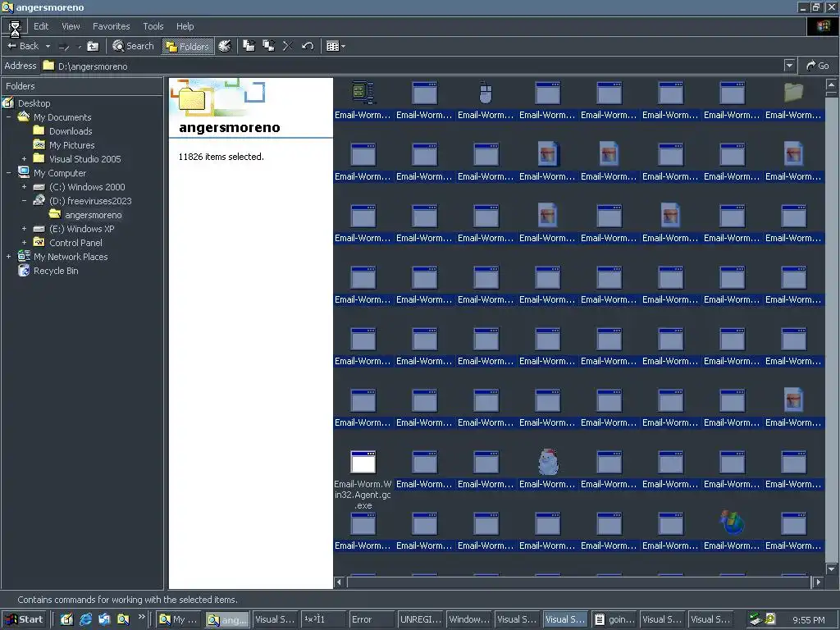Select (D:) freeviruses2023 drive
The height and width of the screenshot is (630, 840).
[x=90, y=201]
